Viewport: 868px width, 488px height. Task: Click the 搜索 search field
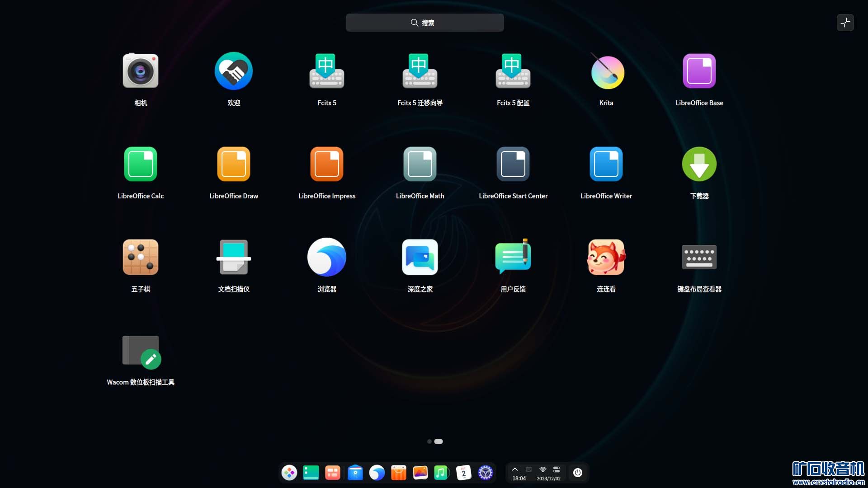pos(425,23)
